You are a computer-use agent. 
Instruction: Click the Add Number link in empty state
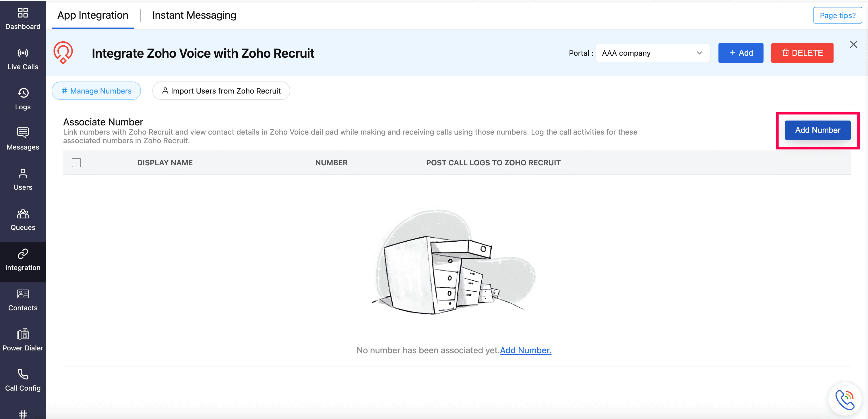525,350
